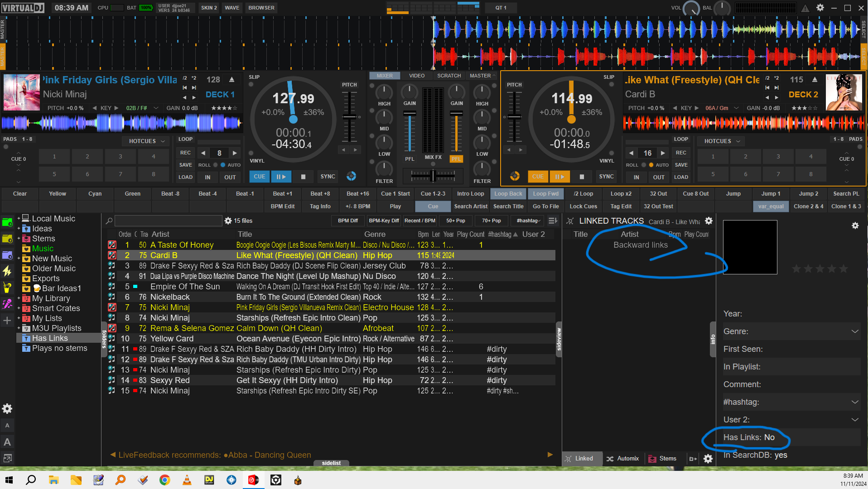Switch sideview to Stems tab
The height and width of the screenshot is (489, 868).
point(663,459)
